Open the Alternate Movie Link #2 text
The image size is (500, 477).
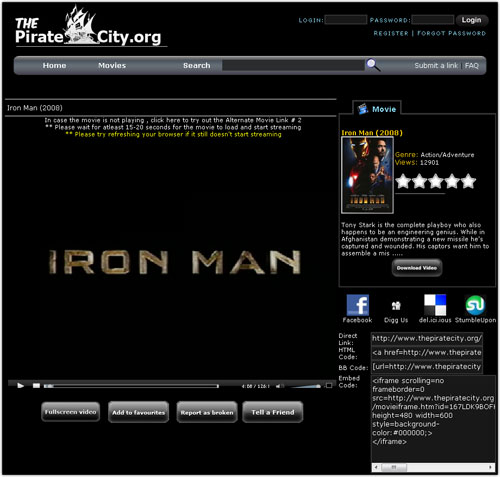click(173, 120)
